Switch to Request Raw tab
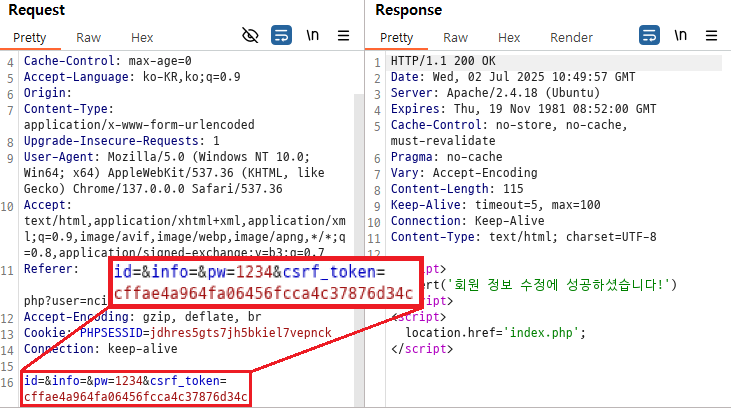The height and width of the screenshot is (408, 731). click(89, 38)
